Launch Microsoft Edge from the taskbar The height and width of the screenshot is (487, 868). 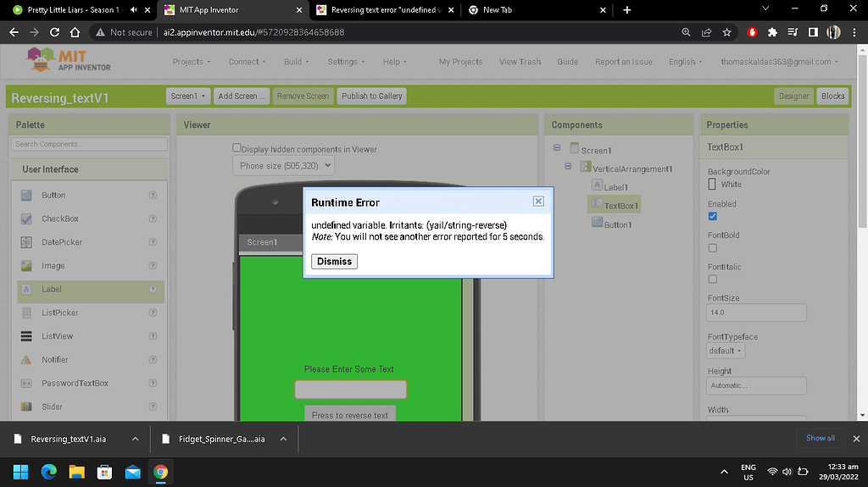[x=48, y=472]
